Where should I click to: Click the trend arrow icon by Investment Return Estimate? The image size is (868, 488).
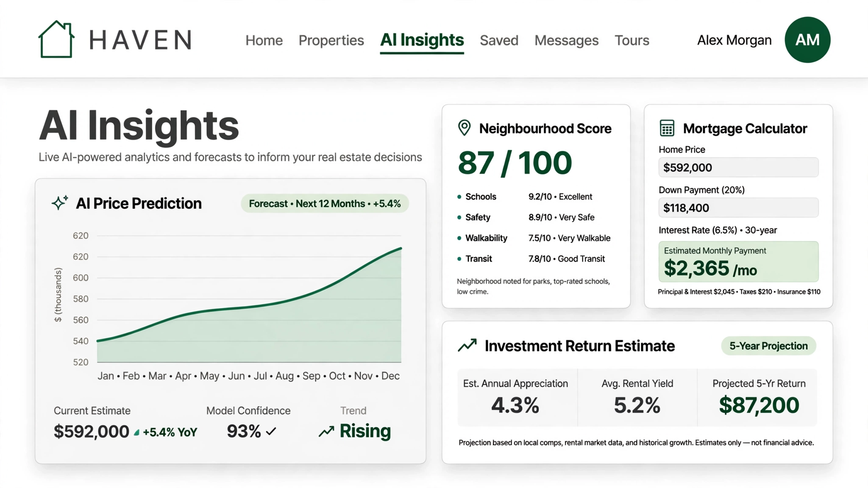coord(467,345)
